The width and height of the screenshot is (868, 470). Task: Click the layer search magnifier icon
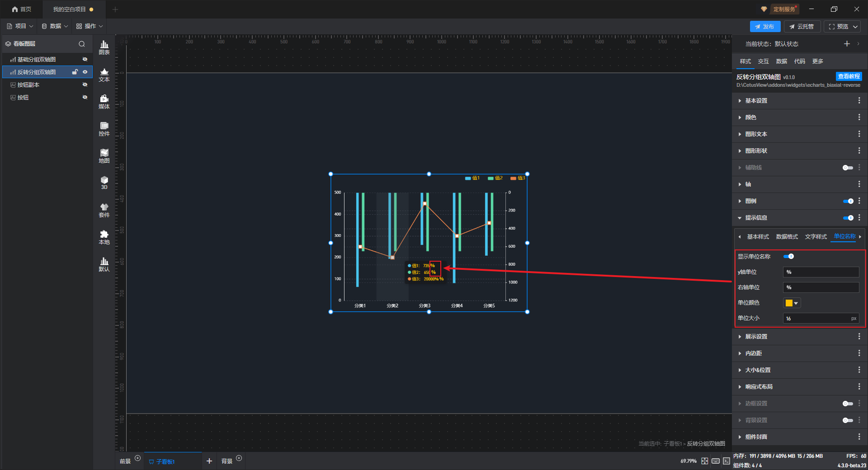[x=82, y=44]
